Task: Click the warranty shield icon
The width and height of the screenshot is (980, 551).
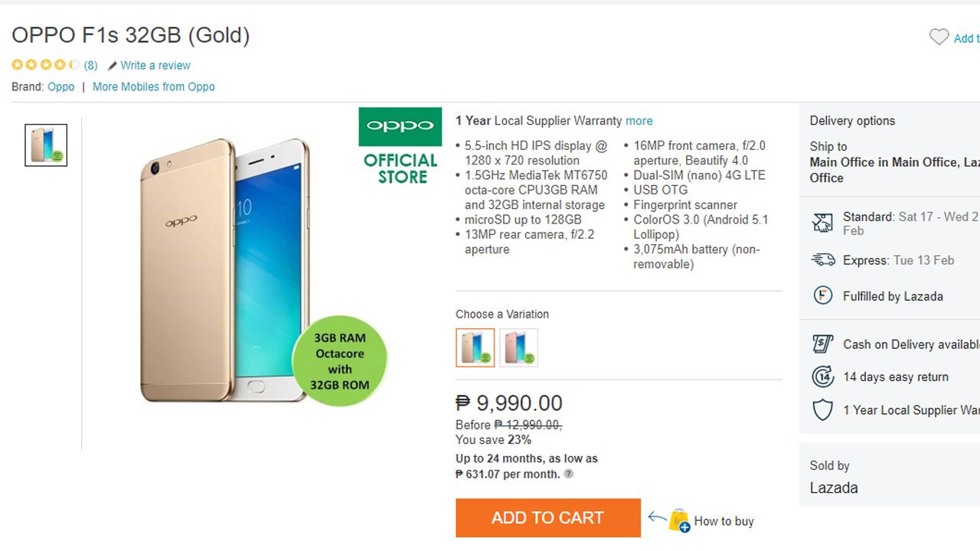Action: coord(822,409)
